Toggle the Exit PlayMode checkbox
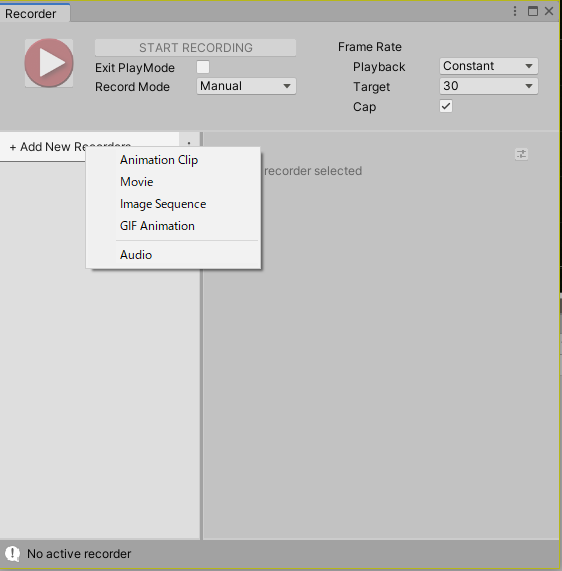 pyautogui.click(x=203, y=67)
